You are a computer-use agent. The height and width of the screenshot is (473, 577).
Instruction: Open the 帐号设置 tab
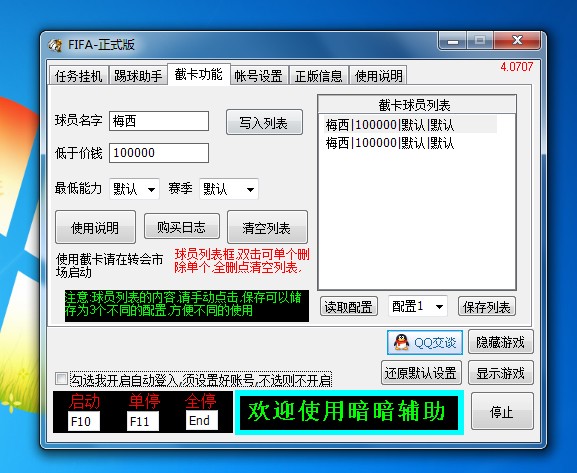click(259, 76)
